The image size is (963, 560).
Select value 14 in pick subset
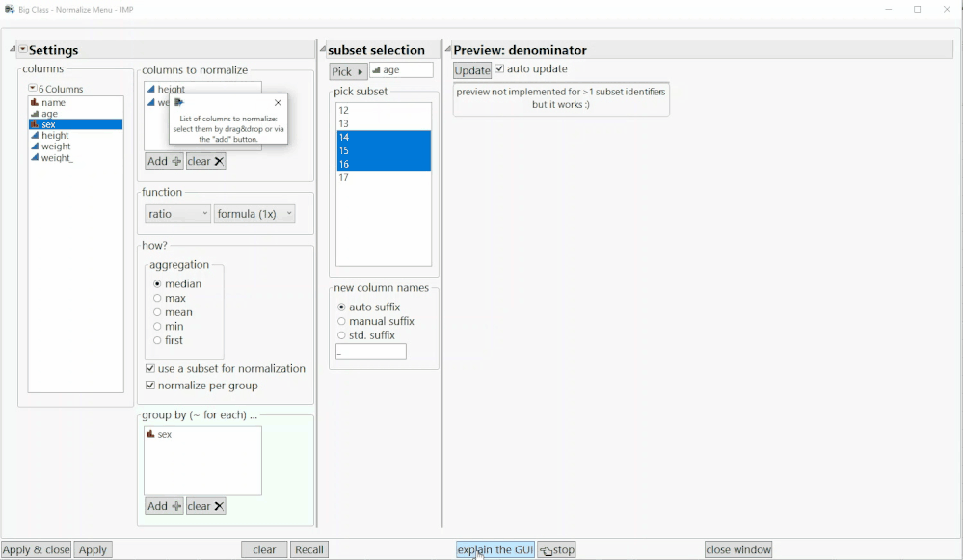[384, 138]
